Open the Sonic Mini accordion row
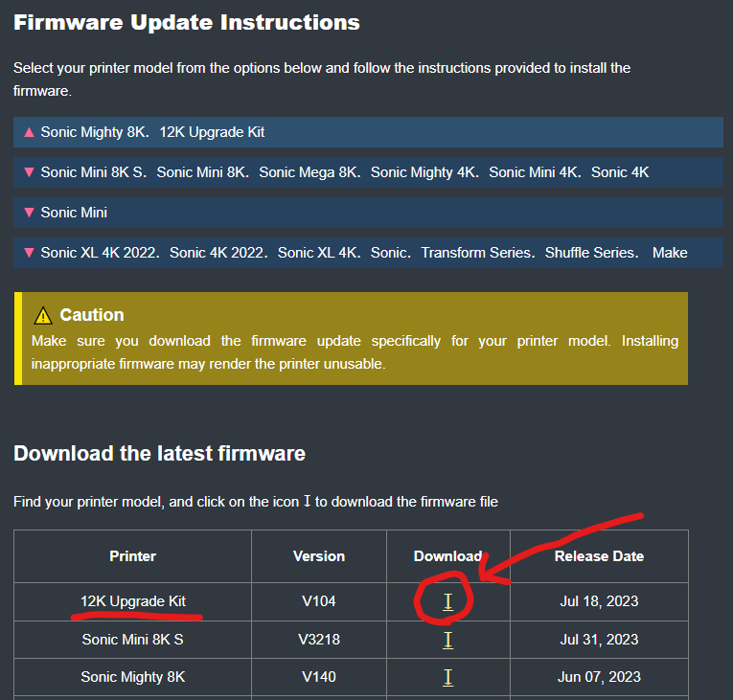Viewport: 733px width, 700px height. [x=368, y=213]
